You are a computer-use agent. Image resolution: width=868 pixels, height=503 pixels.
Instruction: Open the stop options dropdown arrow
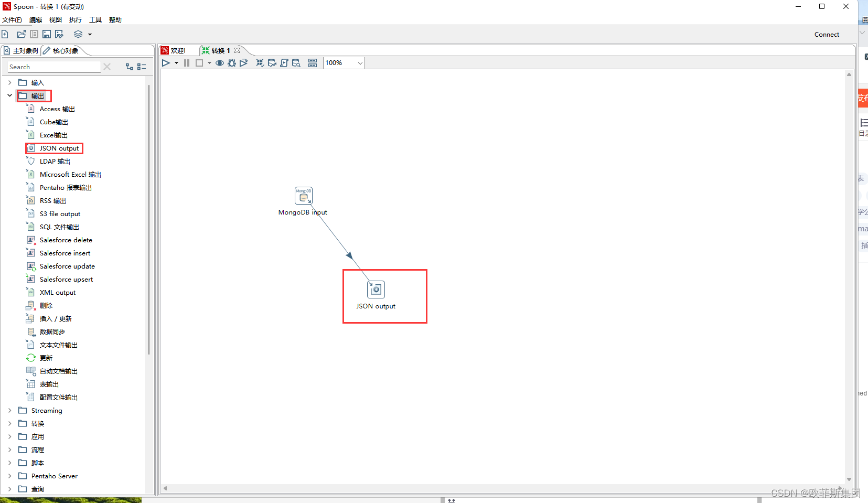pyautogui.click(x=209, y=63)
